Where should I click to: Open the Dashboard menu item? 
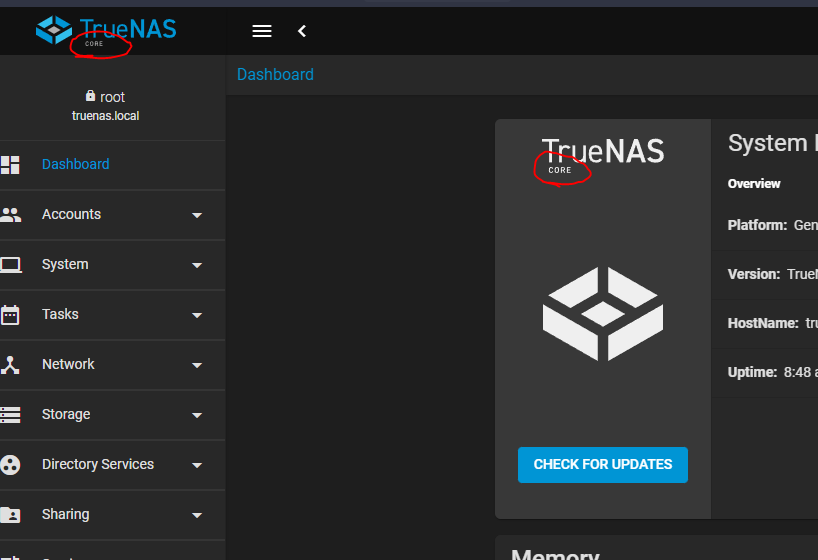[x=113, y=164]
